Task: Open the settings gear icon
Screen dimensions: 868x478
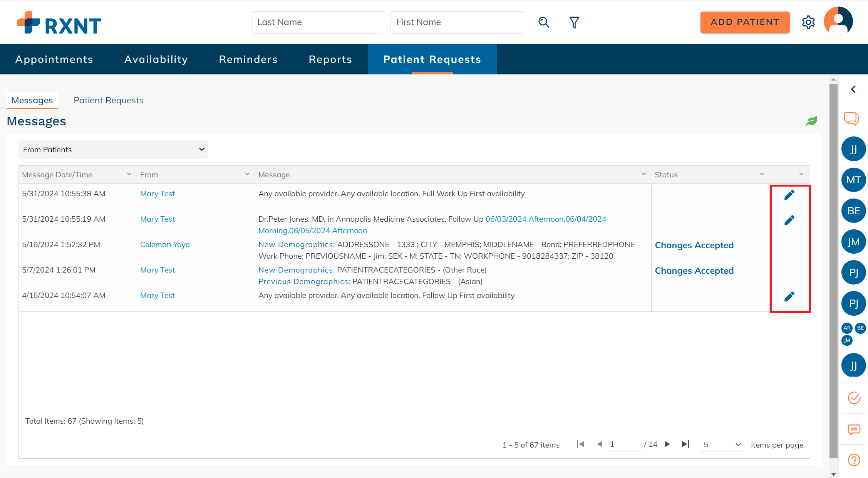Action: pos(808,22)
